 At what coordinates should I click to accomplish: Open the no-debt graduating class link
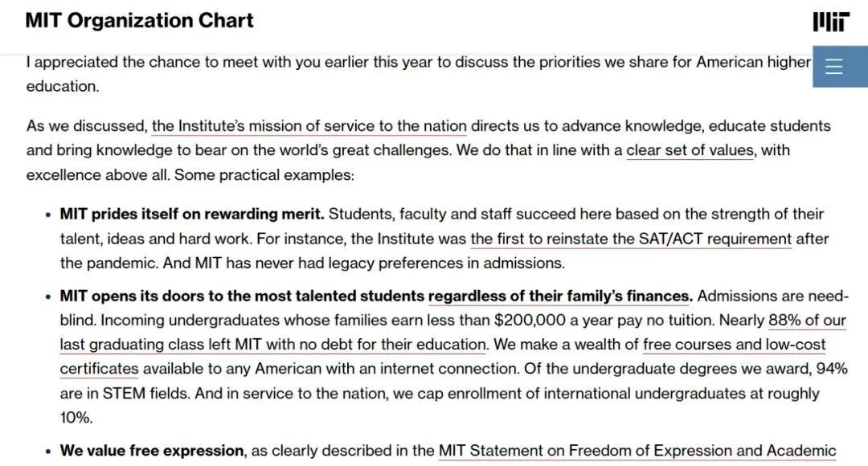pyautogui.click(x=273, y=345)
